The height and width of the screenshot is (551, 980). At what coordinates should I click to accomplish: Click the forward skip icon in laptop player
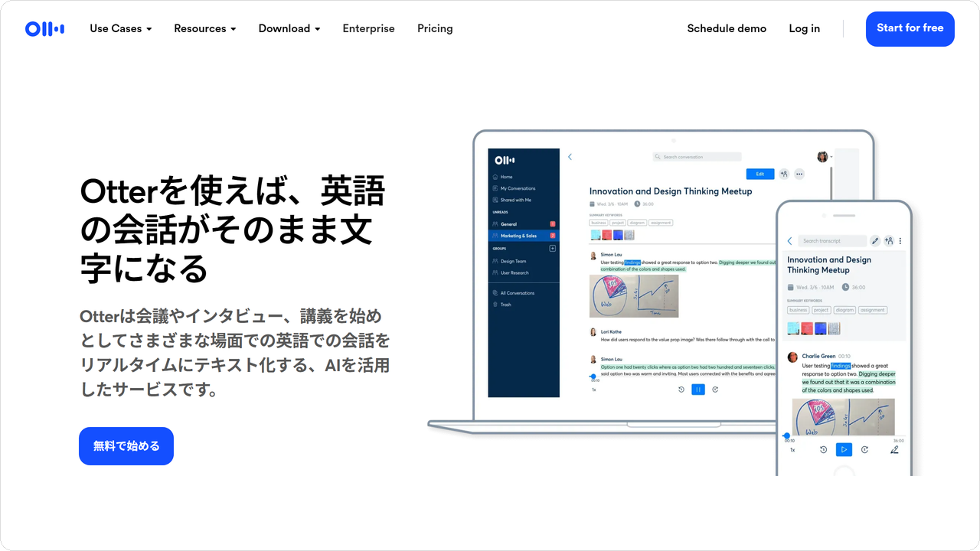pyautogui.click(x=715, y=390)
